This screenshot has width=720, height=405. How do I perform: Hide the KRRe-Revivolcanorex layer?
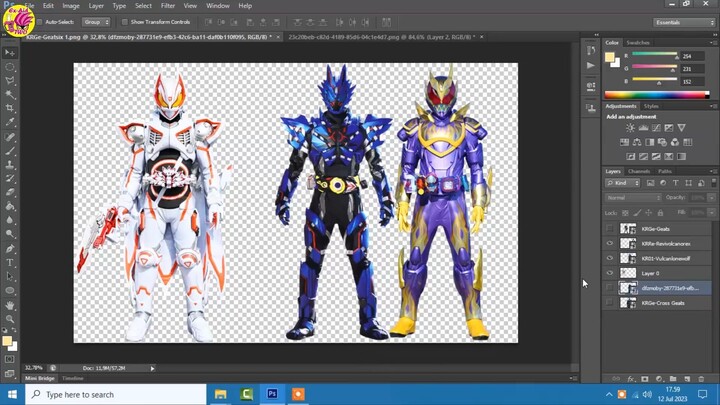click(x=609, y=243)
